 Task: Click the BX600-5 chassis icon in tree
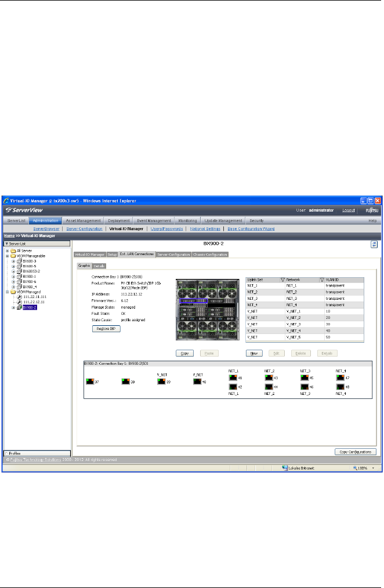point(20,266)
